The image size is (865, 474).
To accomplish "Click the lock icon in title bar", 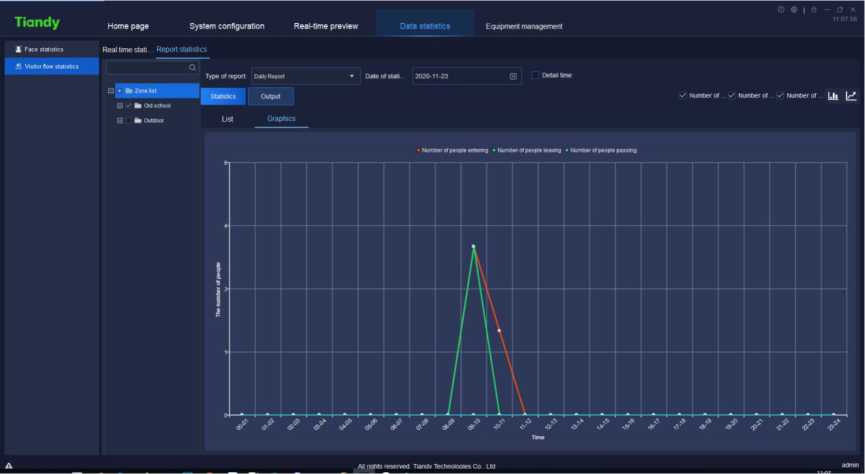I will 814,10.
